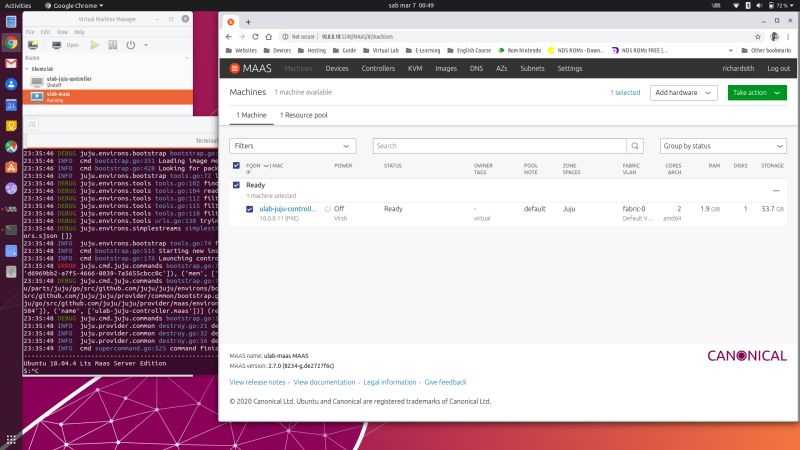Collapse the Ubuntu lab connection tree

27,69
